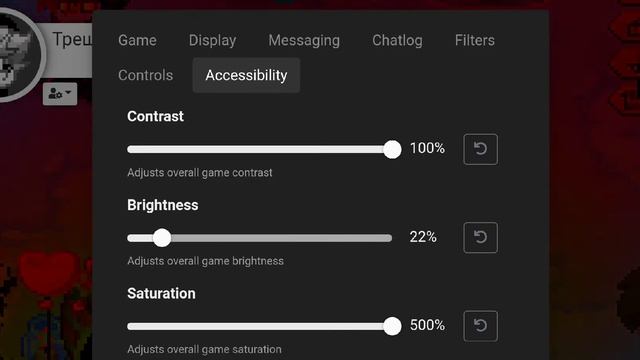This screenshot has width=640, height=360.
Task: Click the 22% brightness value text
Action: point(423,237)
